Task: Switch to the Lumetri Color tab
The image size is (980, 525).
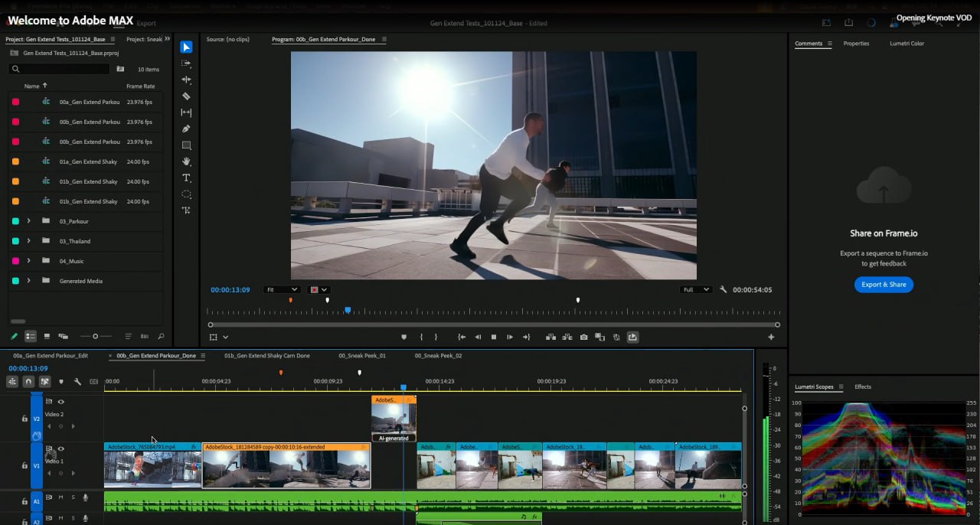Action: [906, 44]
